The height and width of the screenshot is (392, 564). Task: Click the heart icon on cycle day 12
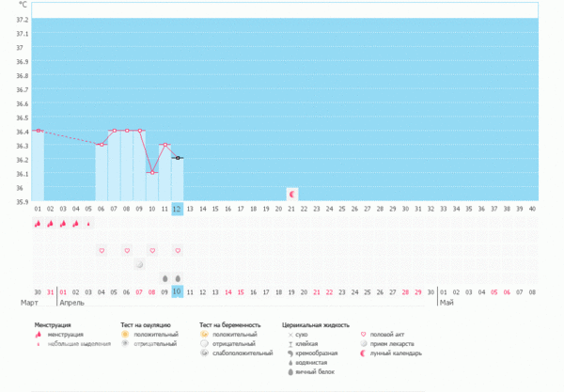point(178,251)
